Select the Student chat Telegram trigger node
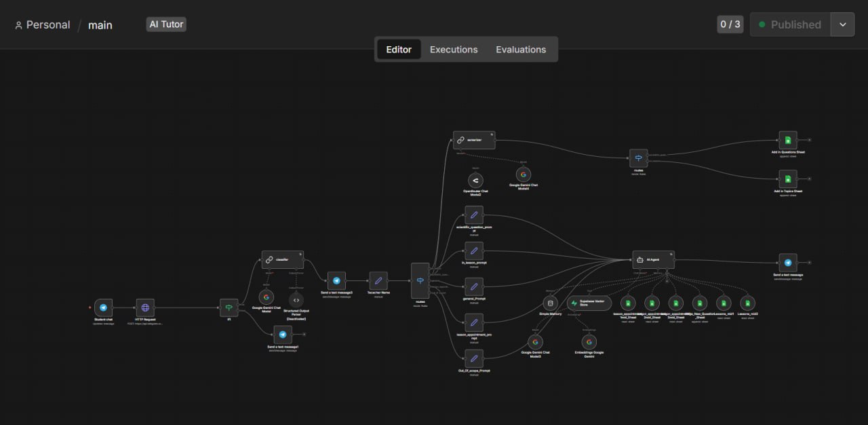Screen dimensions: 868x425 coord(103,308)
